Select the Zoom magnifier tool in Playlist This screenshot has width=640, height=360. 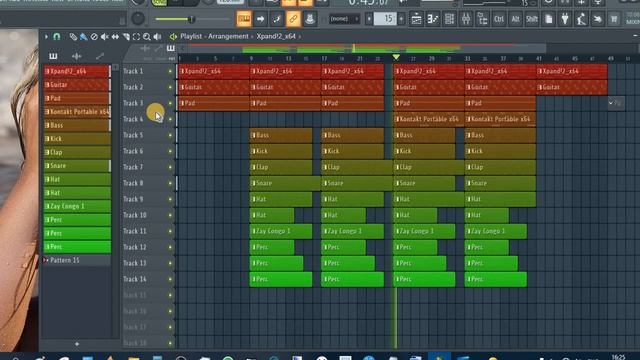point(147,37)
